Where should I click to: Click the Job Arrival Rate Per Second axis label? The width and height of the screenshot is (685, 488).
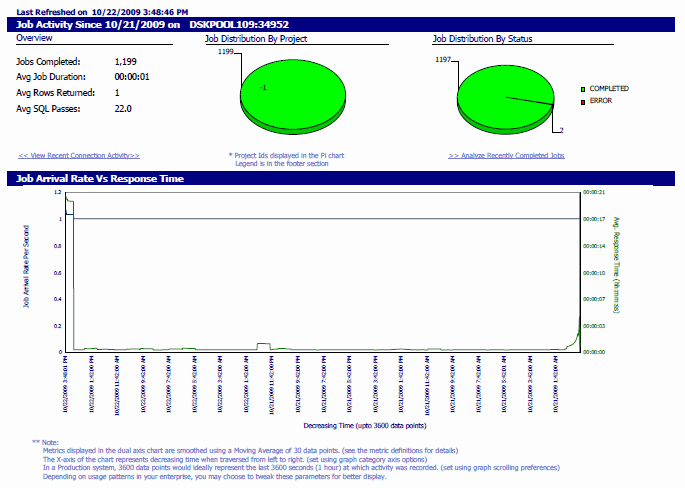(x=25, y=269)
